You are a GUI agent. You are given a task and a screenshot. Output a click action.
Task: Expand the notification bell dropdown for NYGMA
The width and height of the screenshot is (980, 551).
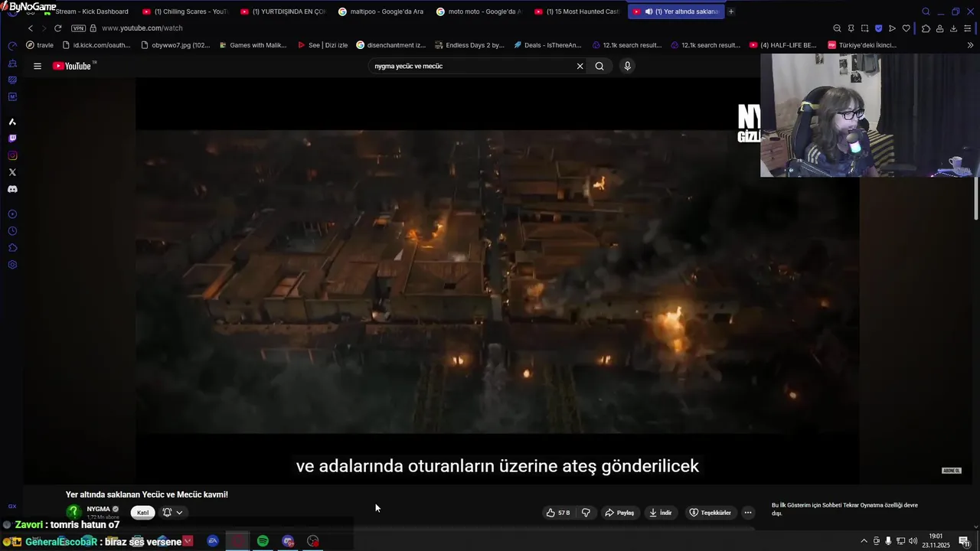click(172, 513)
